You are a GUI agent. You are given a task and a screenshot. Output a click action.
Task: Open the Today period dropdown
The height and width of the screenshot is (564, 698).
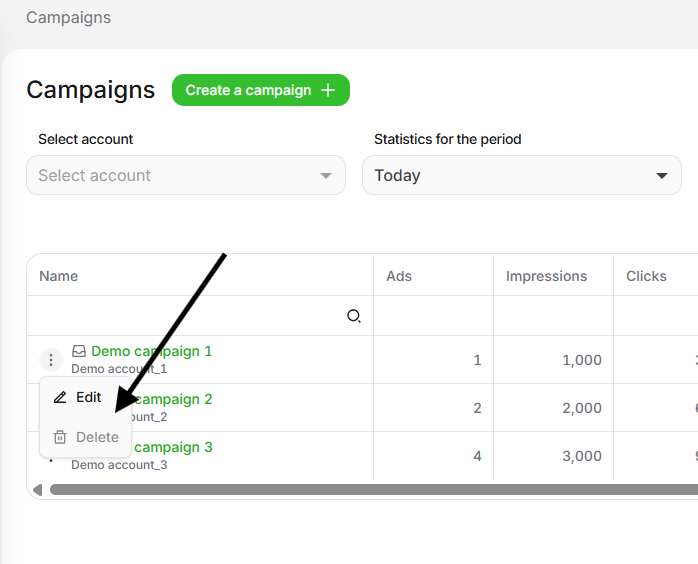pos(522,175)
